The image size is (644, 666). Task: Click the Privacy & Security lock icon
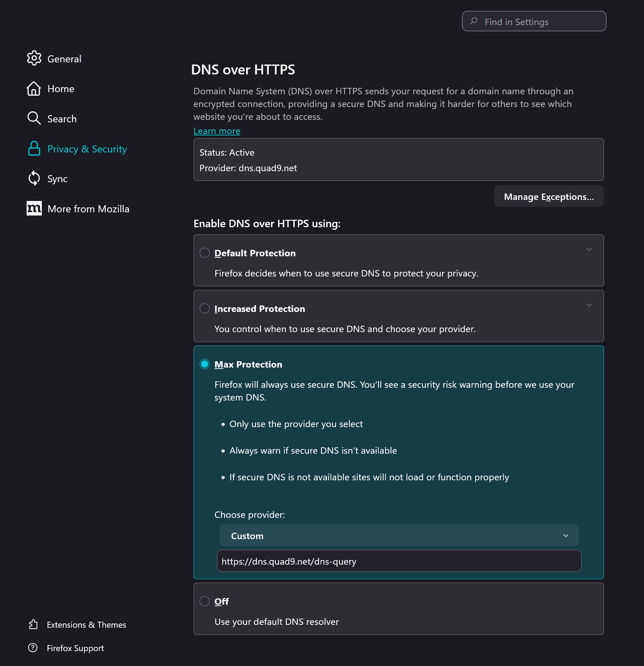pyautogui.click(x=34, y=149)
